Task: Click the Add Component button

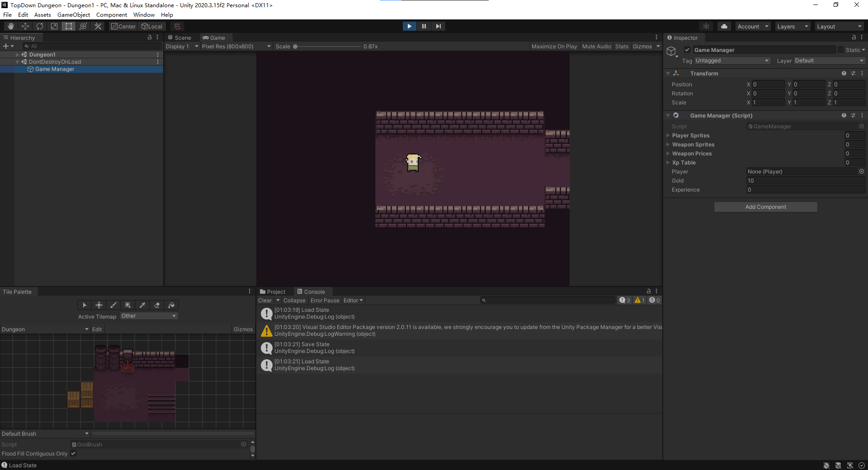Action: 765,207
